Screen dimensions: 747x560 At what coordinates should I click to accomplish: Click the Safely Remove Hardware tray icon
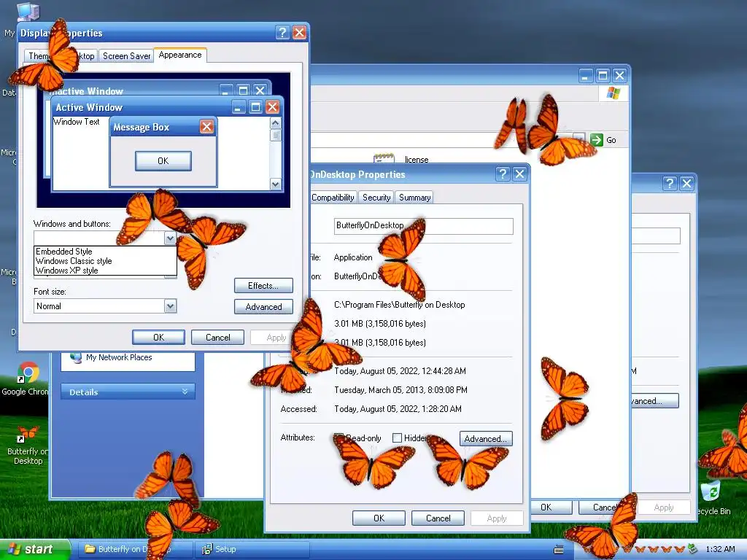(692, 549)
